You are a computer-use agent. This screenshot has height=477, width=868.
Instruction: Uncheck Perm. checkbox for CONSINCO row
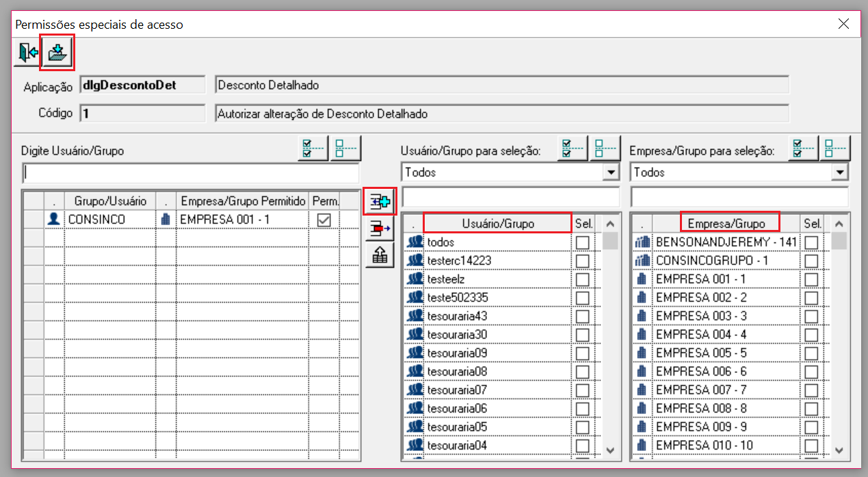tap(324, 220)
